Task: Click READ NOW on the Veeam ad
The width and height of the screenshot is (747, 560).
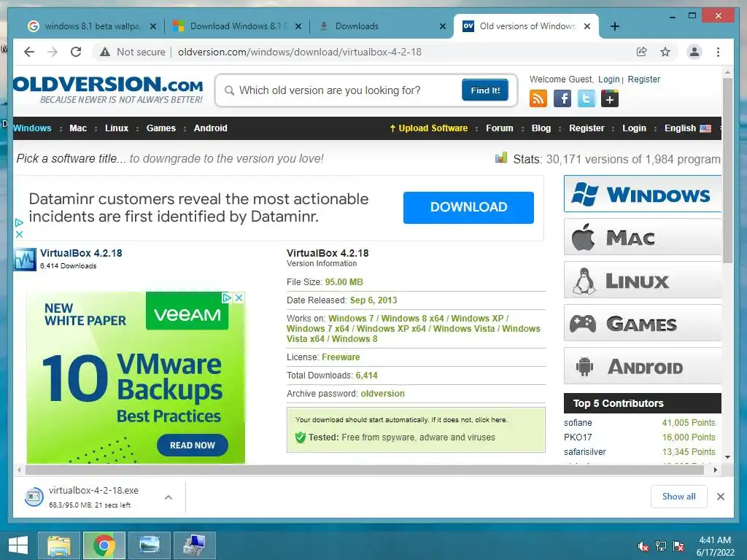Action: [x=193, y=446]
